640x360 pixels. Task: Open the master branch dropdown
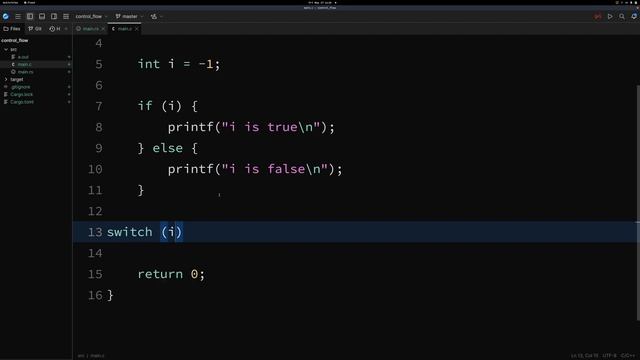[x=129, y=16]
